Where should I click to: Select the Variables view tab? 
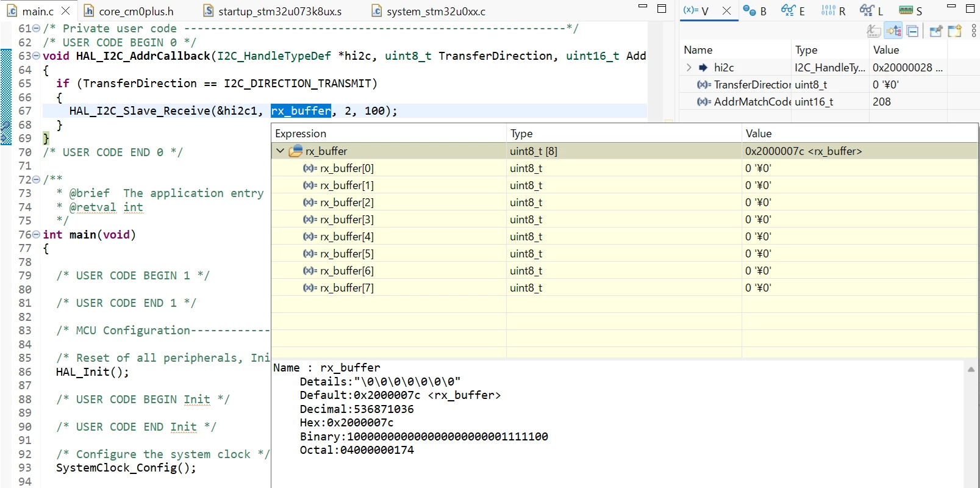pos(696,11)
